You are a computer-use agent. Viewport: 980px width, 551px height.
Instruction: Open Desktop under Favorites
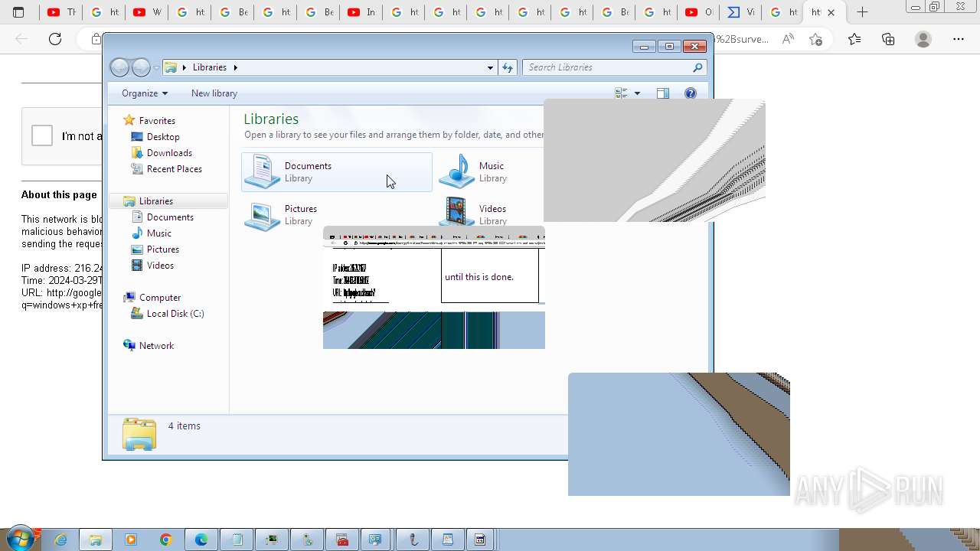click(163, 137)
